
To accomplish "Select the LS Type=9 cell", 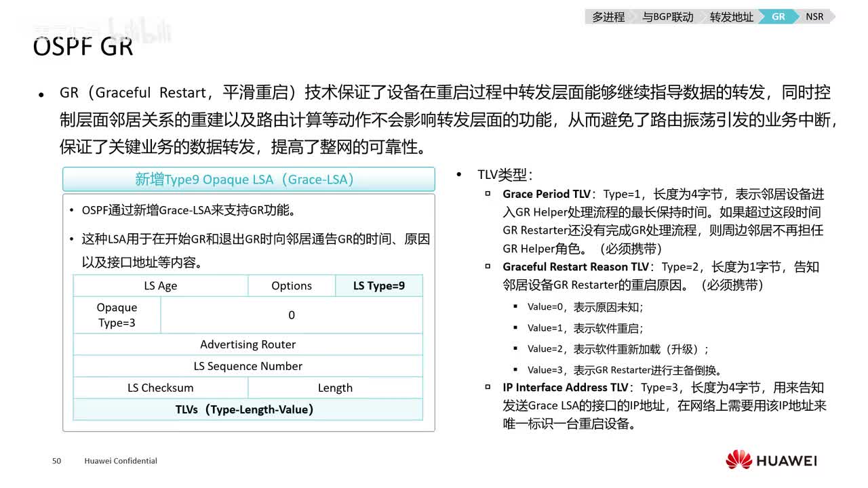I will [379, 286].
